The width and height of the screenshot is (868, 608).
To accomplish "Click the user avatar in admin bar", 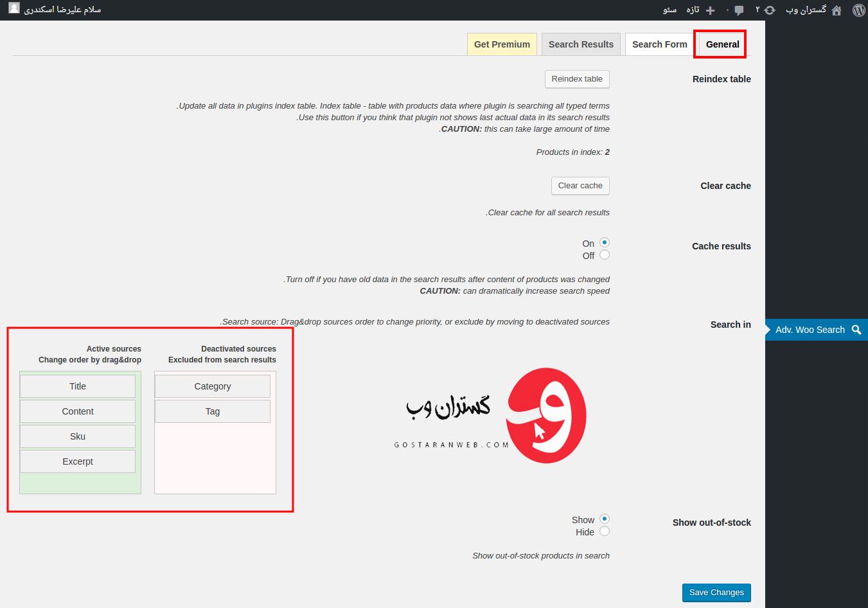I will pyautogui.click(x=14, y=9).
